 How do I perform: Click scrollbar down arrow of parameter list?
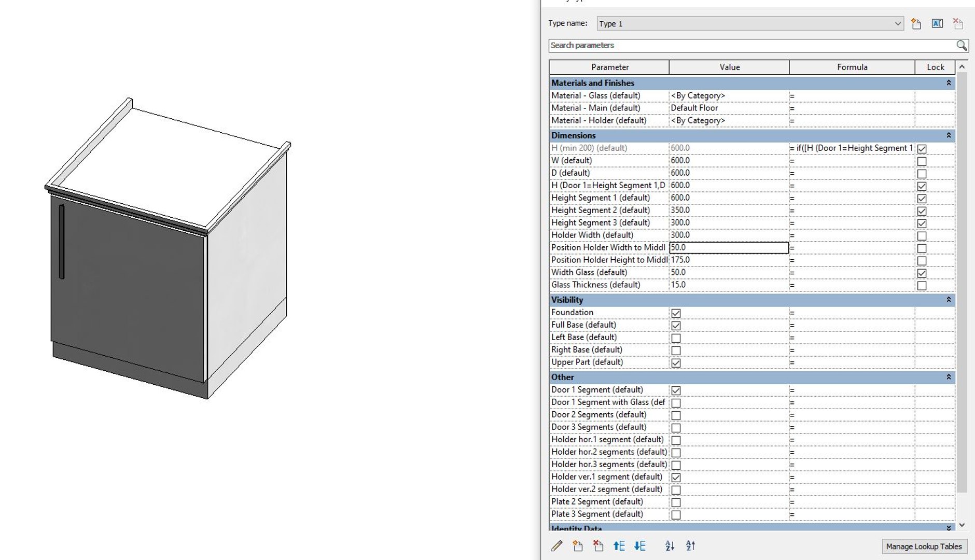click(962, 525)
